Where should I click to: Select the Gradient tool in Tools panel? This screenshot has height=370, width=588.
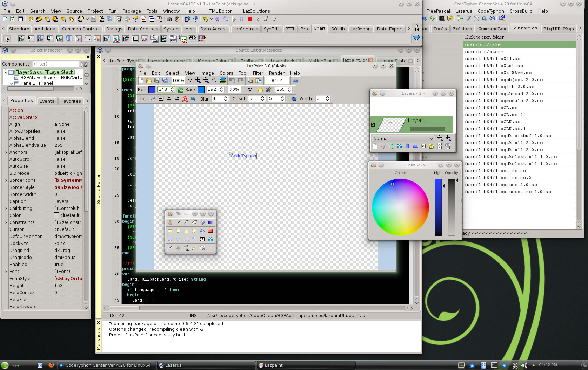coord(211,222)
